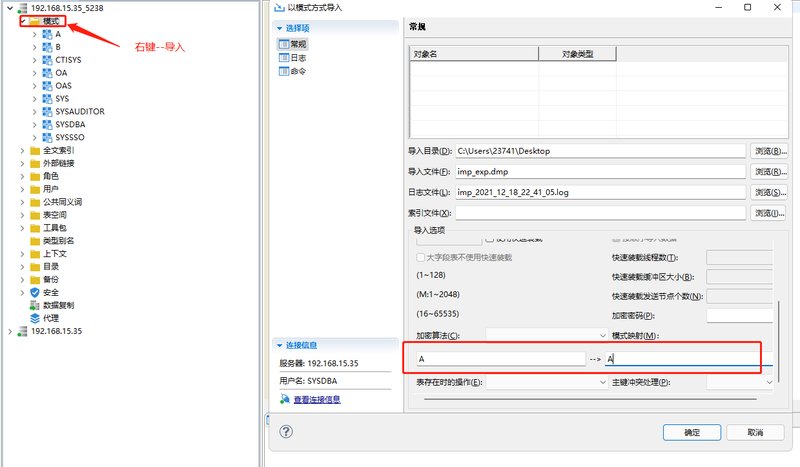This screenshot has width=800, height=467.
Task: Click 浏览 button for 导入目录
Action: pyautogui.click(x=768, y=151)
